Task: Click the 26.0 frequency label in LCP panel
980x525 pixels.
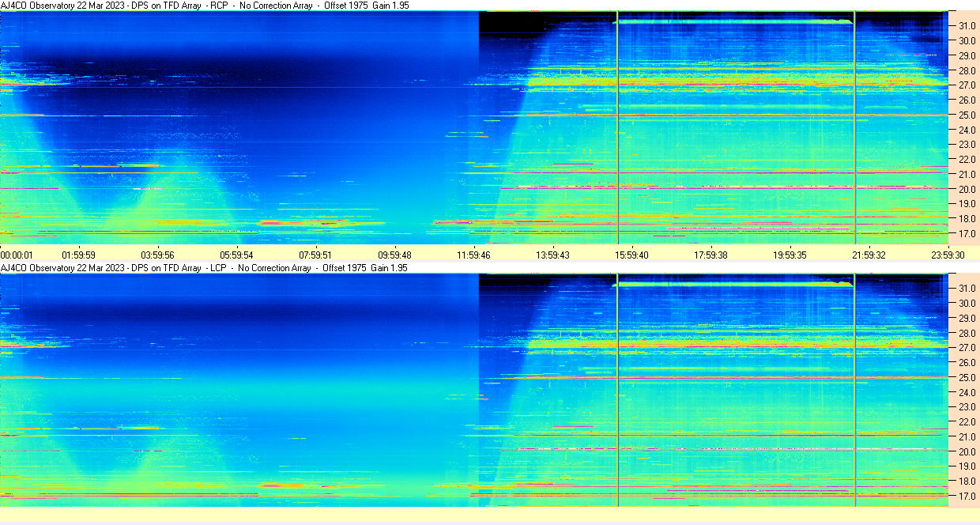Action: point(967,363)
